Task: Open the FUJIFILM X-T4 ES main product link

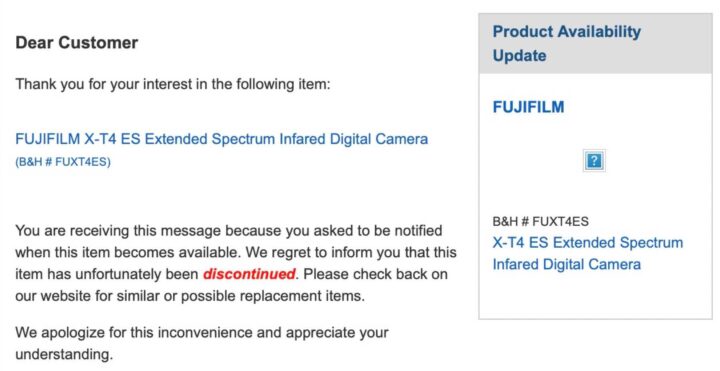Action: point(222,139)
